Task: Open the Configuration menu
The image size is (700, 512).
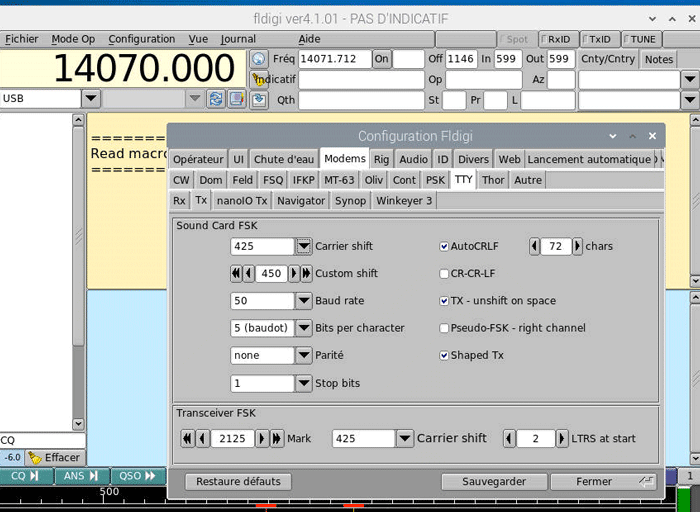Action: pyautogui.click(x=142, y=39)
